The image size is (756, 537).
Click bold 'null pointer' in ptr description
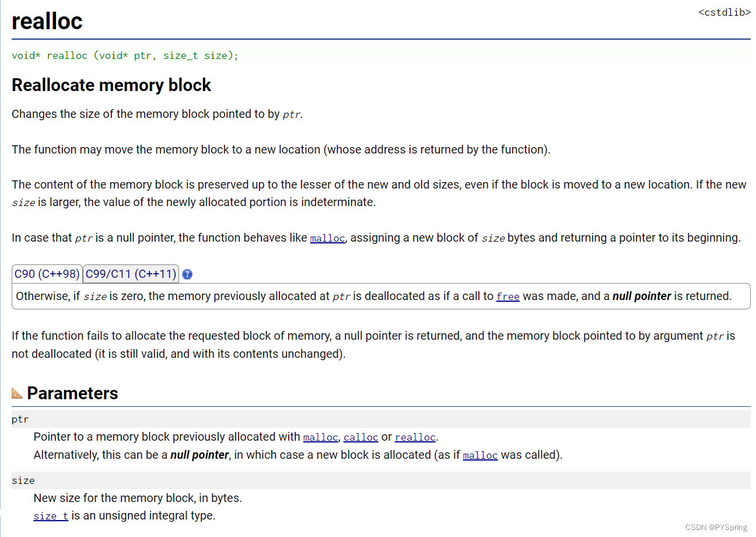[x=199, y=455]
